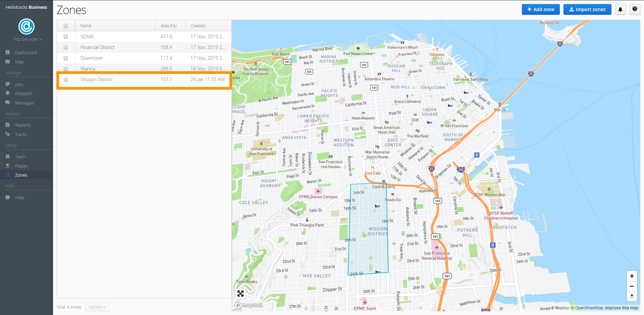This screenshot has width=644, height=315.
Task: Open the notifications bell
Action: 620,9
